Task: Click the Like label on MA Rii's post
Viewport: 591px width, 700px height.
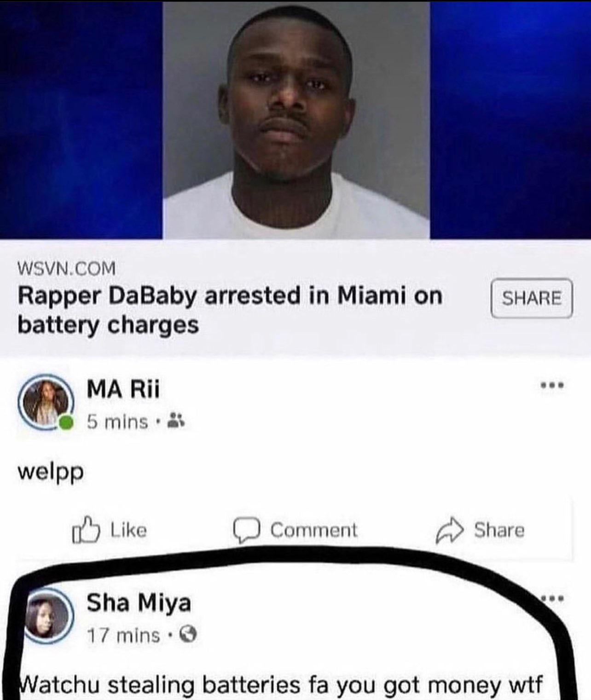Action: click(129, 531)
